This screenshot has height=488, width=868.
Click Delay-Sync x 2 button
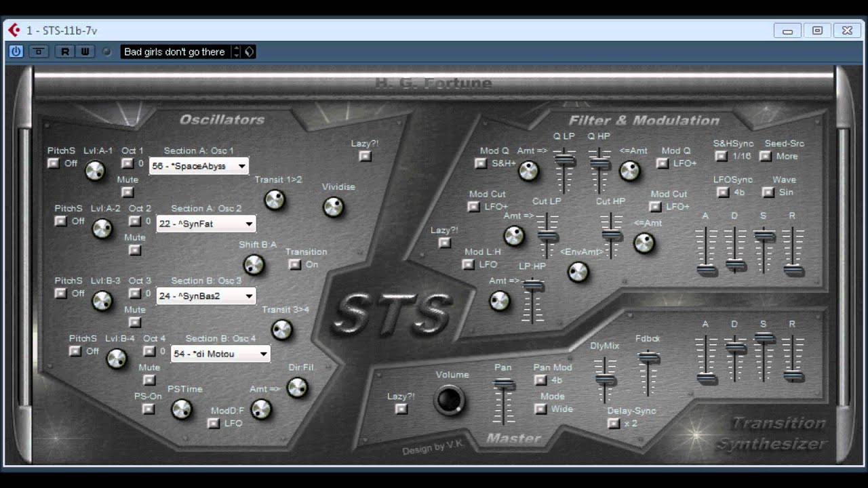click(614, 423)
